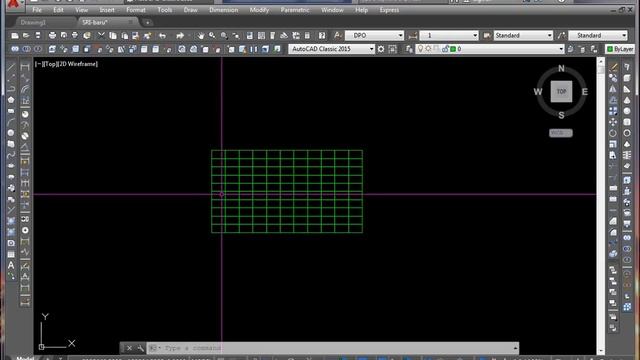Switch to the SRI-baru* file tab
Viewport: 640px width, 360px height.
[95, 22]
